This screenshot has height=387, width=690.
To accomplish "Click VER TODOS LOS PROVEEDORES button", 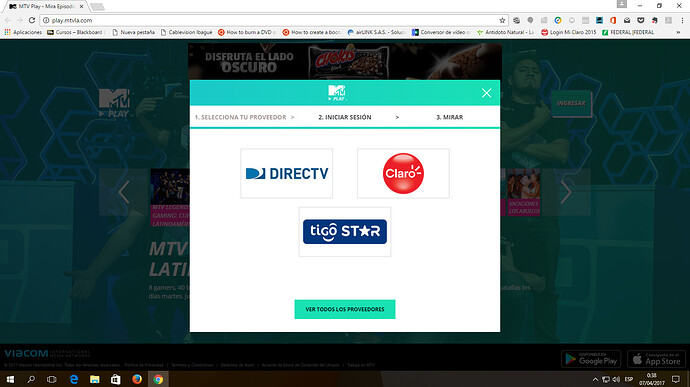I will pos(345,309).
